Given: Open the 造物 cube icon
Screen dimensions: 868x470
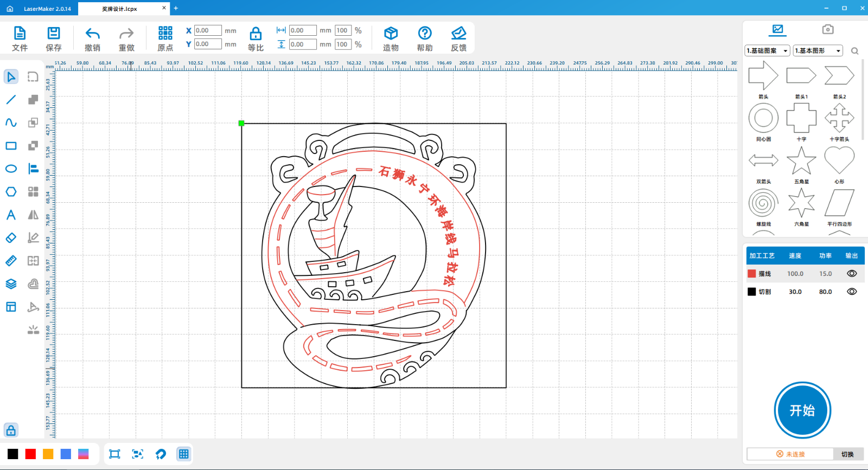Looking at the screenshot, I should tap(391, 34).
